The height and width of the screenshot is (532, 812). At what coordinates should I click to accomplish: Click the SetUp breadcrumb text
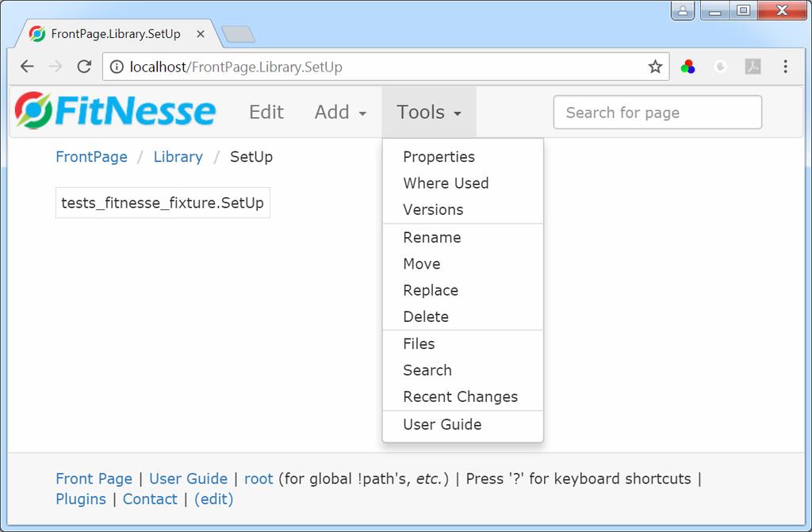(251, 156)
